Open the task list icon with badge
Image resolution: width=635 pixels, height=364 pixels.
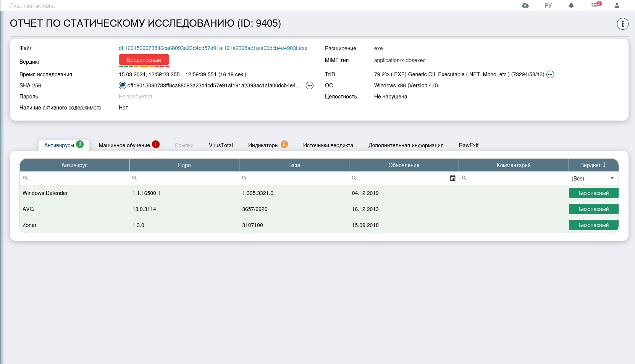tap(595, 5)
